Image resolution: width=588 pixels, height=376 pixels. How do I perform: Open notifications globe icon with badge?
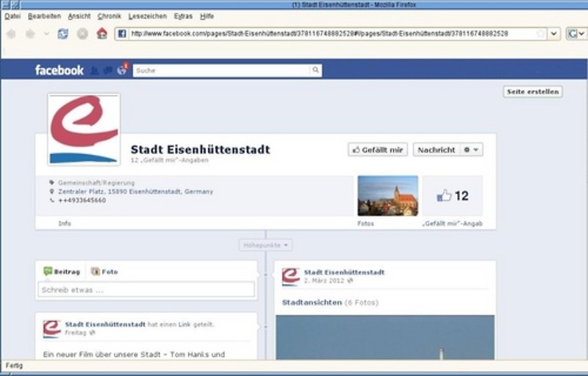point(122,70)
